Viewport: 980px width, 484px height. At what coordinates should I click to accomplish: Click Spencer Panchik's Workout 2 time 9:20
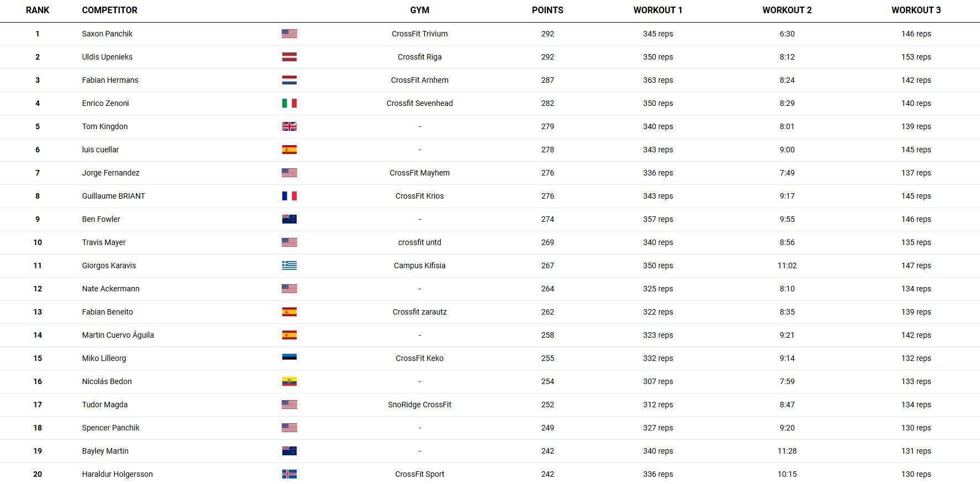point(787,428)
